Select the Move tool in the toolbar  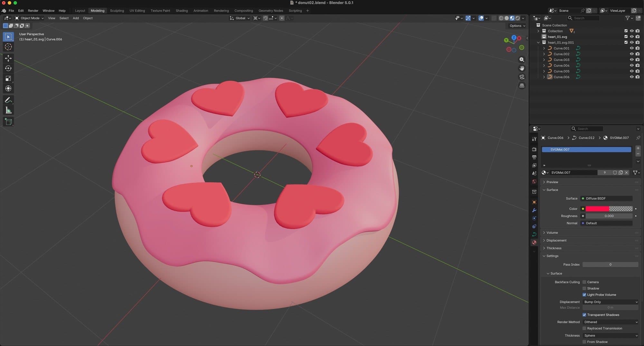(8, 58)
